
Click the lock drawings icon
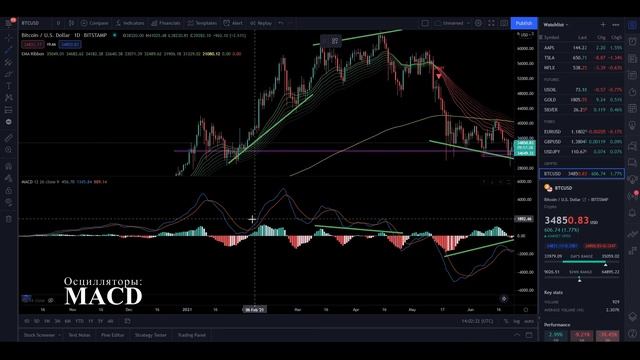click(x=9, y=191)
